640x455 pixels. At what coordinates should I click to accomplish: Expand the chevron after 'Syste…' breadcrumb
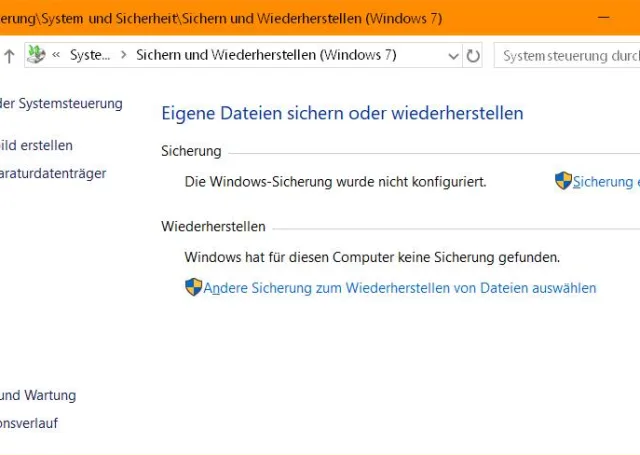(x=123, y=56)
